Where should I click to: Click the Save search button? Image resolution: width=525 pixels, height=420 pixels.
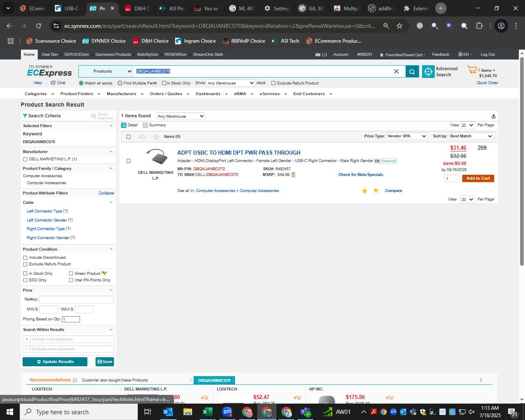click(x=105, y=362)
